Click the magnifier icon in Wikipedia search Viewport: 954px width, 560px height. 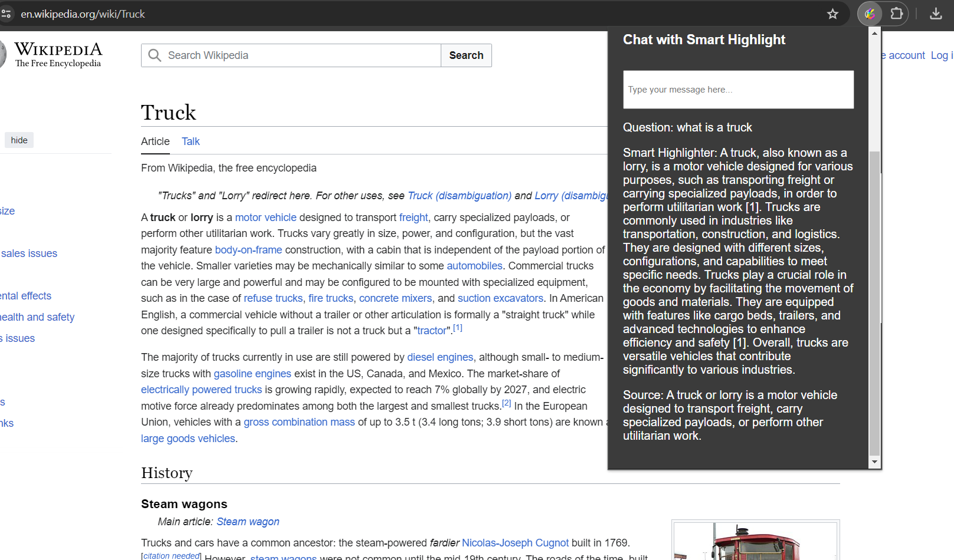click(x=155, y=55)
